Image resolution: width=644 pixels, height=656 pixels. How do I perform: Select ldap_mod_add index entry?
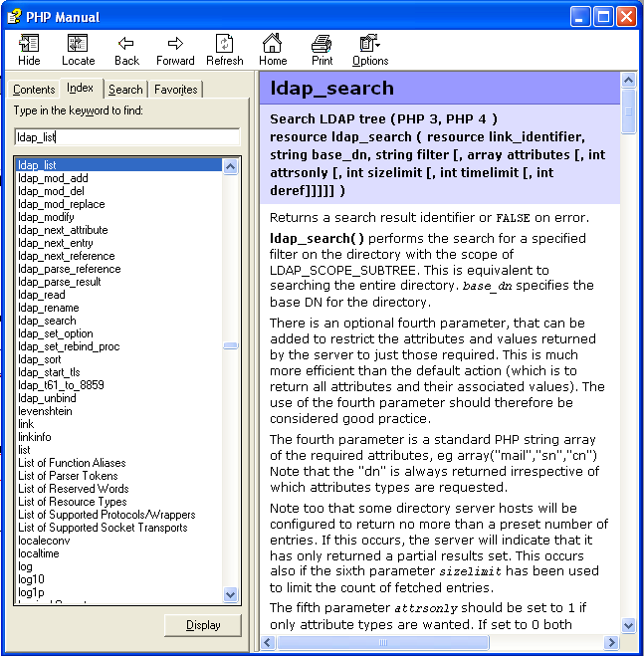tap(53, 178)
